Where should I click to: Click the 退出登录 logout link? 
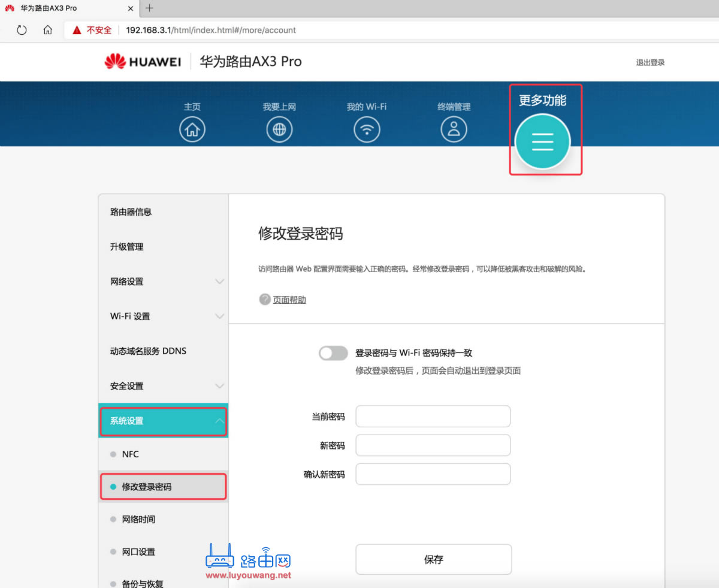tap(651, 62)
